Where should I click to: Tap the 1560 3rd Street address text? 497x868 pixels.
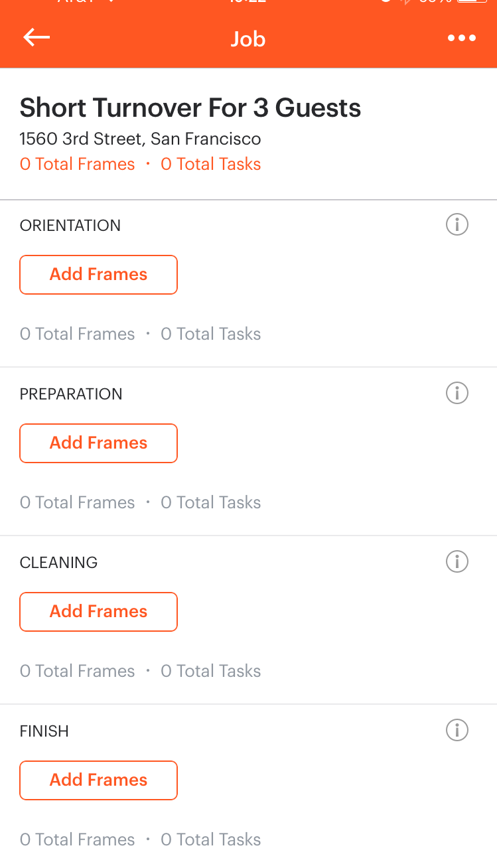(x=140, y=139)
